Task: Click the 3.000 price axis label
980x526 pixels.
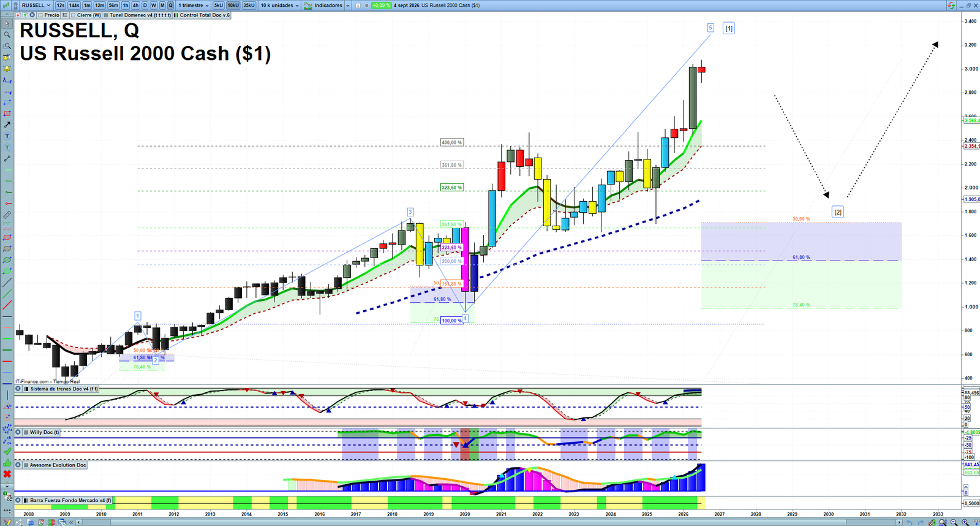Action: (971, 69)
